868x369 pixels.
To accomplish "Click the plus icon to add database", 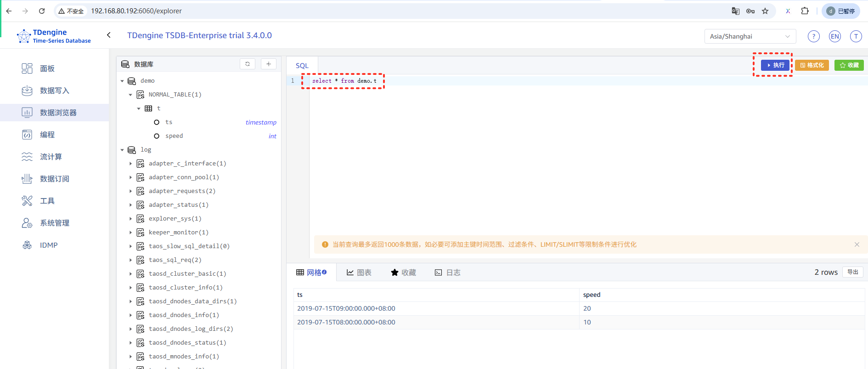I will coord(269,64).
